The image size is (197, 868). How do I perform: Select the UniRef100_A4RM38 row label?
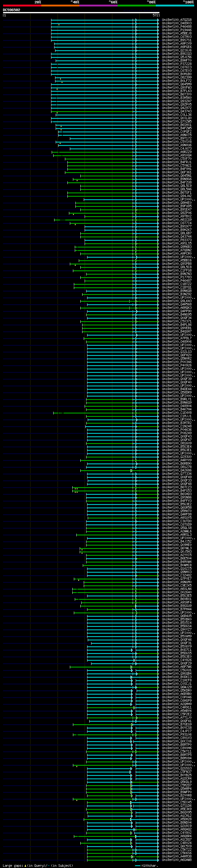coord(177,857)
